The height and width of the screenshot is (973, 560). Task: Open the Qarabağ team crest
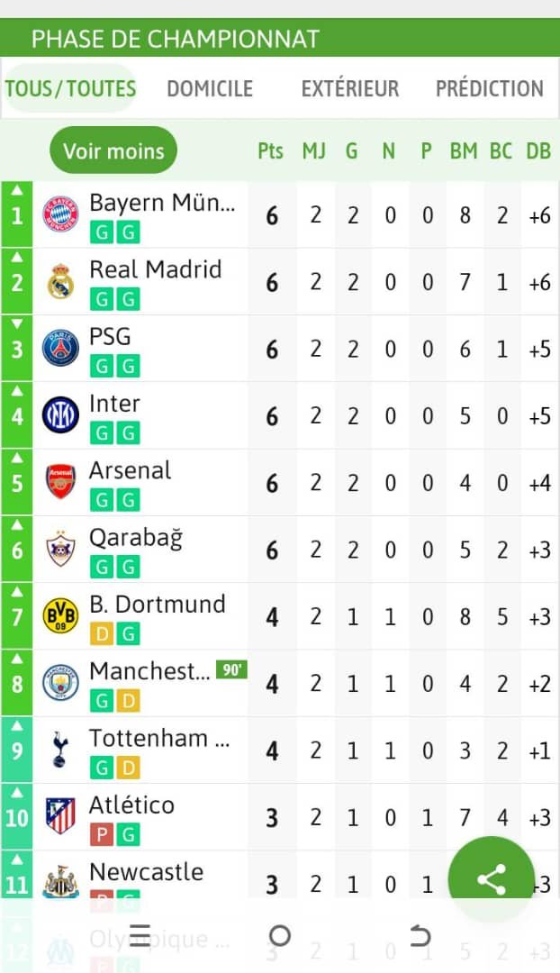60,549
